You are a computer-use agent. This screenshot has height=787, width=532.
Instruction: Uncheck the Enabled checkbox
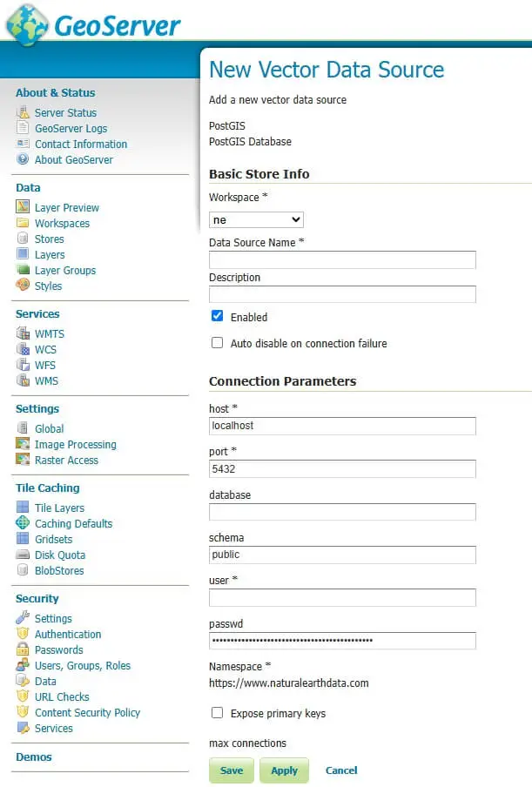click(x=218, y=316)
